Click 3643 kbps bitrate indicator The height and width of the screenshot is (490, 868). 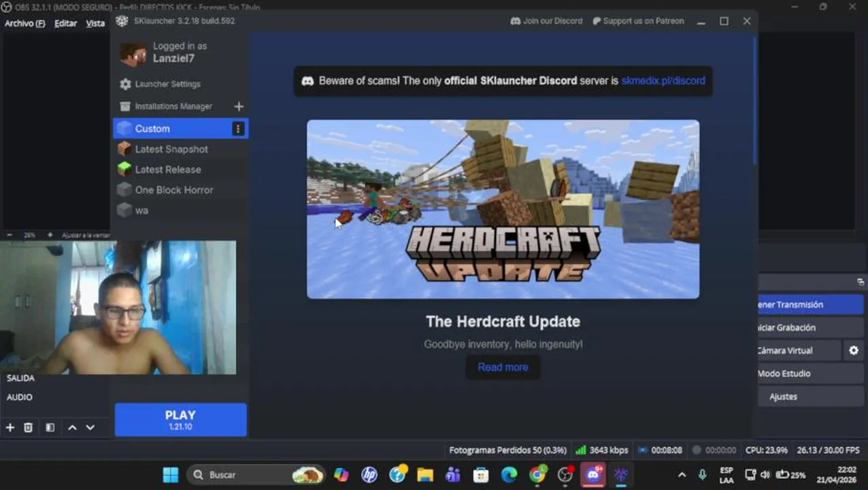point(602,451)
